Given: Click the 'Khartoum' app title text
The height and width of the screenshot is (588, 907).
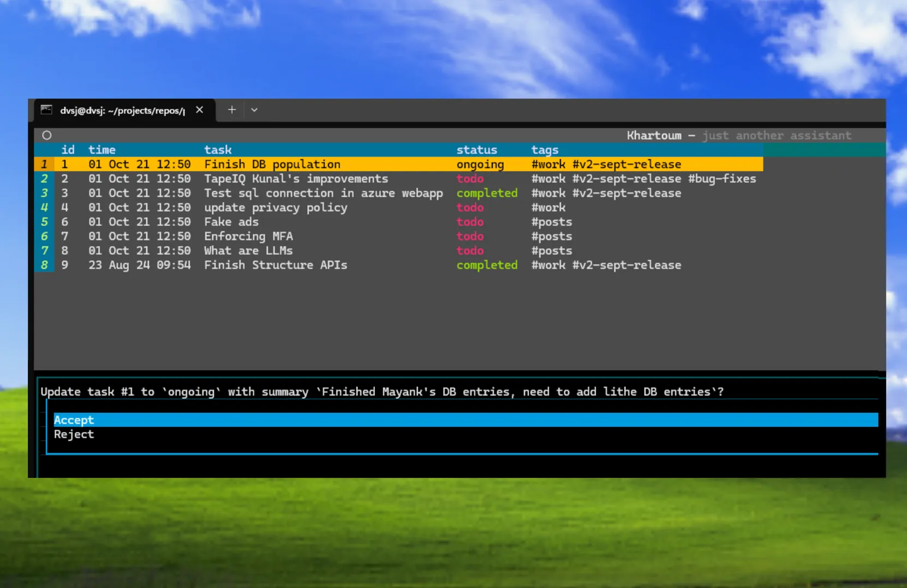Looking at the screenshot, I should pyautogui.click(x=654, y=135).
